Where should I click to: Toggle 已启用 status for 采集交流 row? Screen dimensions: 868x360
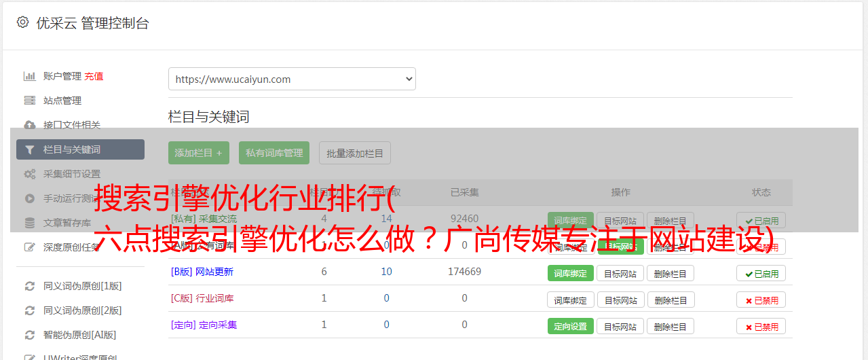coord(761,221)
